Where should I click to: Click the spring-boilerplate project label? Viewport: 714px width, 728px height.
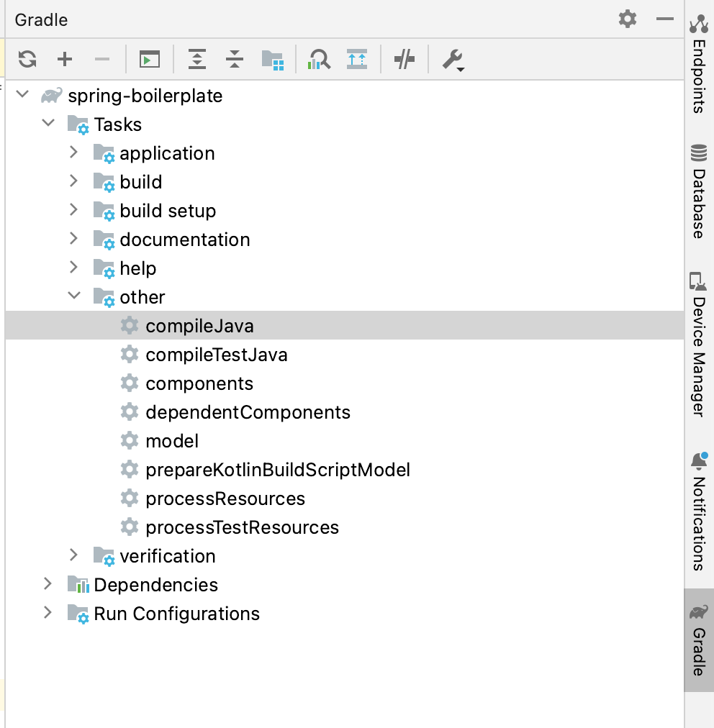coord(145,96)
